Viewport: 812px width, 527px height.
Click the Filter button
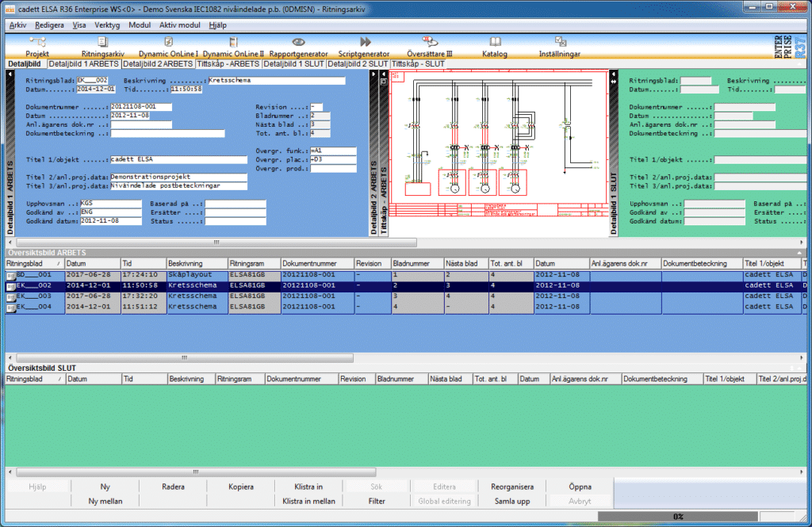tap(377, 501)
